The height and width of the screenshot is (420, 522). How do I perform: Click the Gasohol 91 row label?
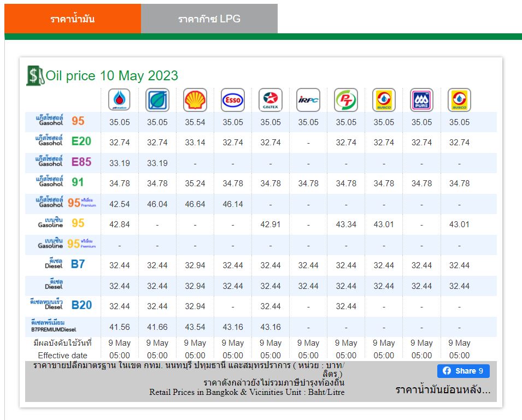pyautogui.click(x=60, y=182)
